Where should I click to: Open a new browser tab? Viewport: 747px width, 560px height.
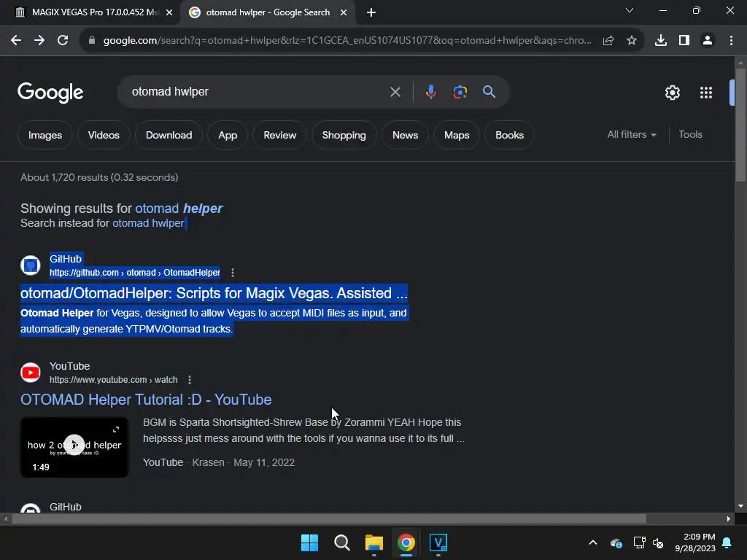[x=371, y=12]
